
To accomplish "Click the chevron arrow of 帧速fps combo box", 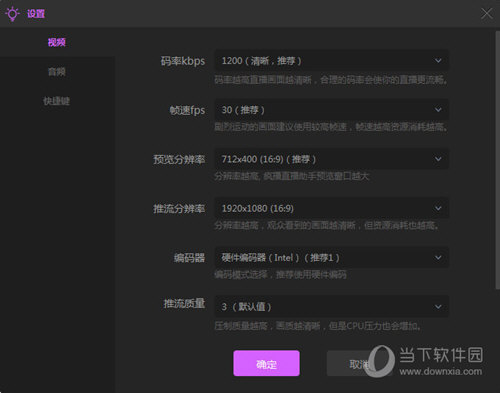I will [438, 110].
